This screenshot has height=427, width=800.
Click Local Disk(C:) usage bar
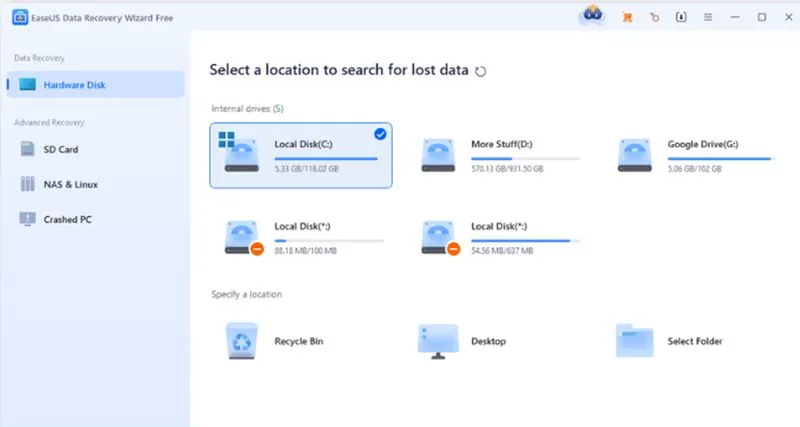tap(329, 159)
